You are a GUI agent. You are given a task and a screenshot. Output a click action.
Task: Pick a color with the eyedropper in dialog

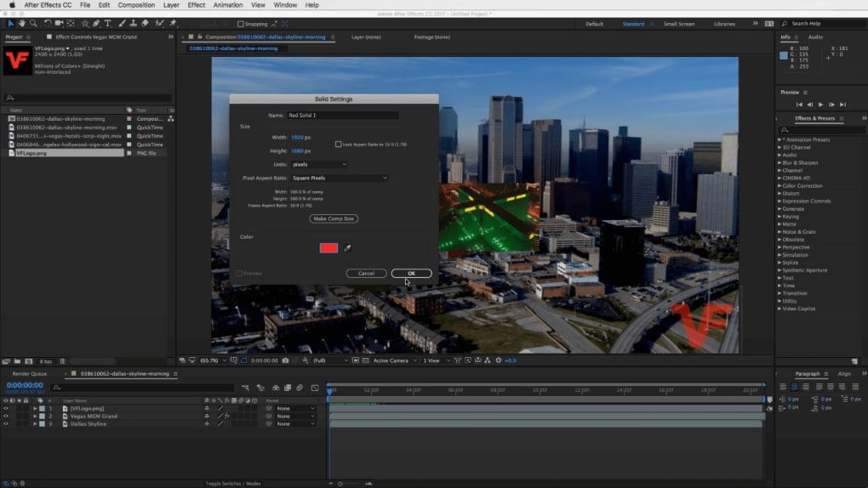tap(347, 248)
